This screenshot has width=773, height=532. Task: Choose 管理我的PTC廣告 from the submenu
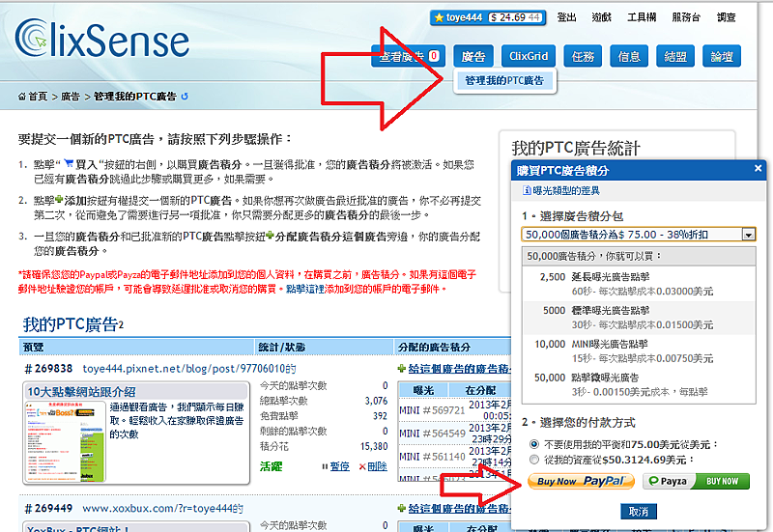tap(504, 80)
